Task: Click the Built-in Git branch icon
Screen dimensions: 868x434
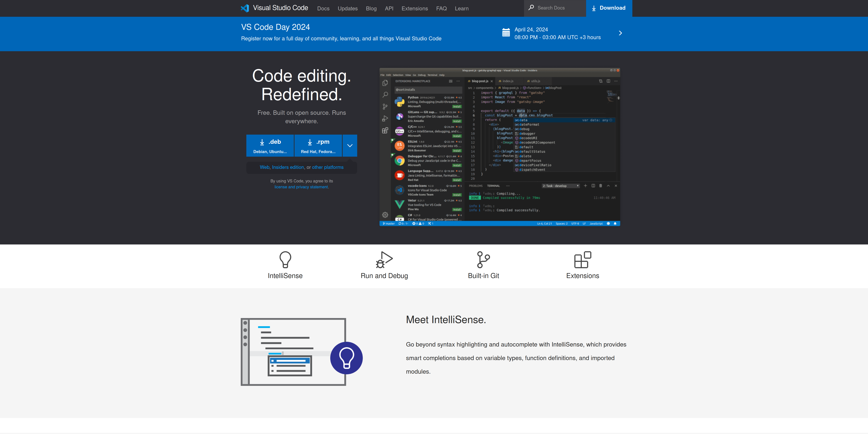Action: [x=483, y=259]
